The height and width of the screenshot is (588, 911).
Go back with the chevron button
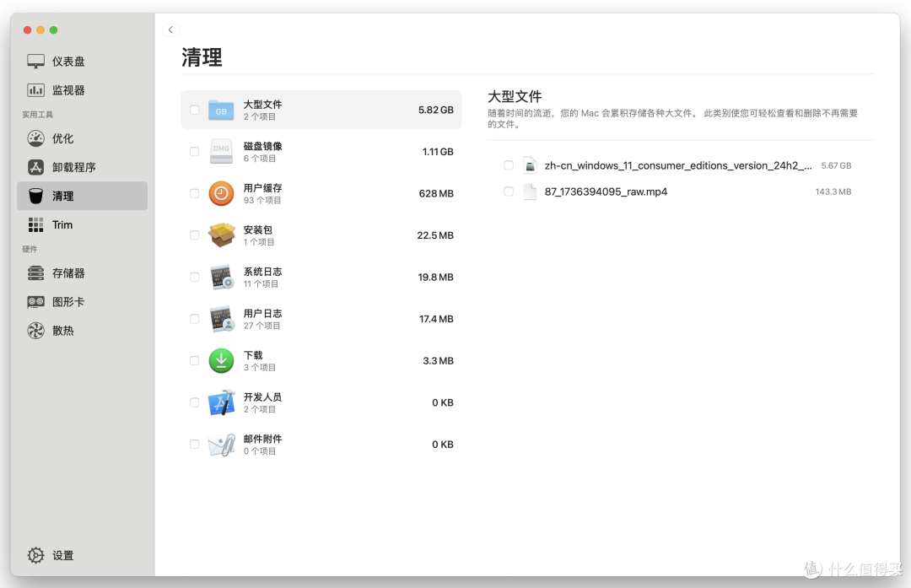170,30
